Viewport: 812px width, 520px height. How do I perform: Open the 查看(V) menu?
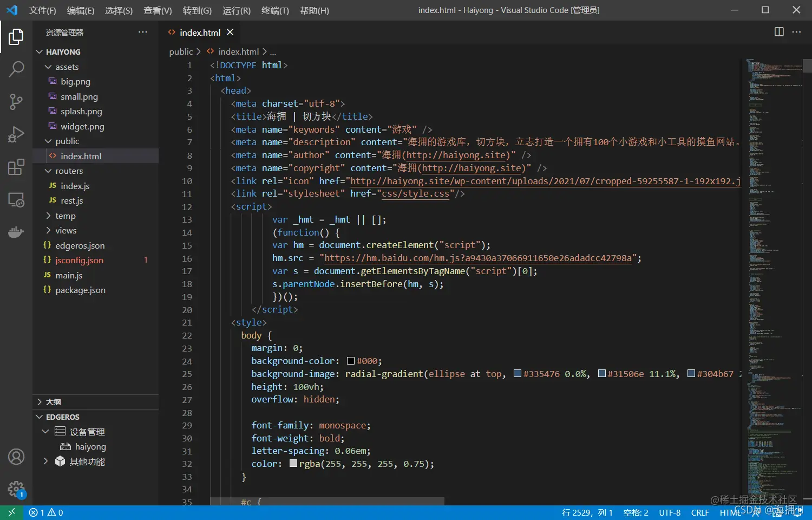coord(158,10)
